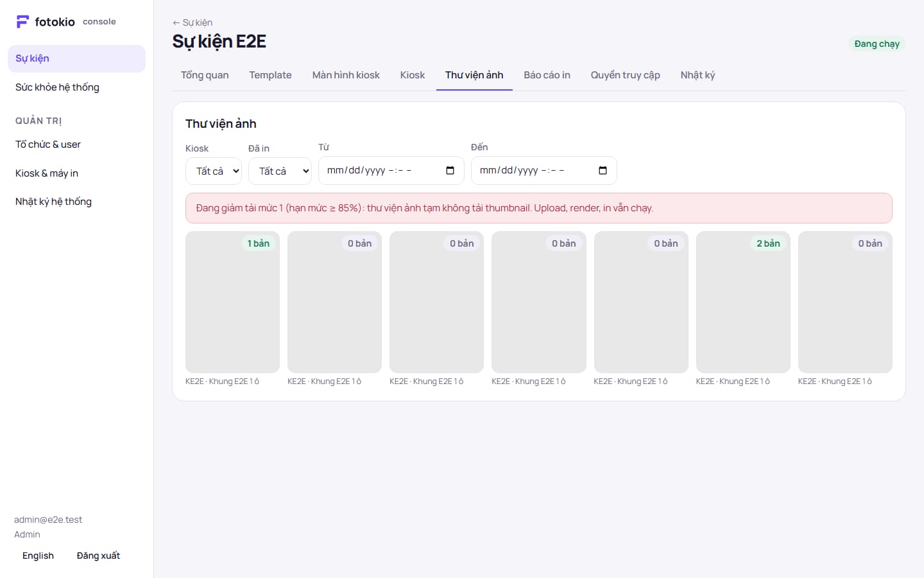Select the Thư viện ảnh tab

tap(474, 75)
